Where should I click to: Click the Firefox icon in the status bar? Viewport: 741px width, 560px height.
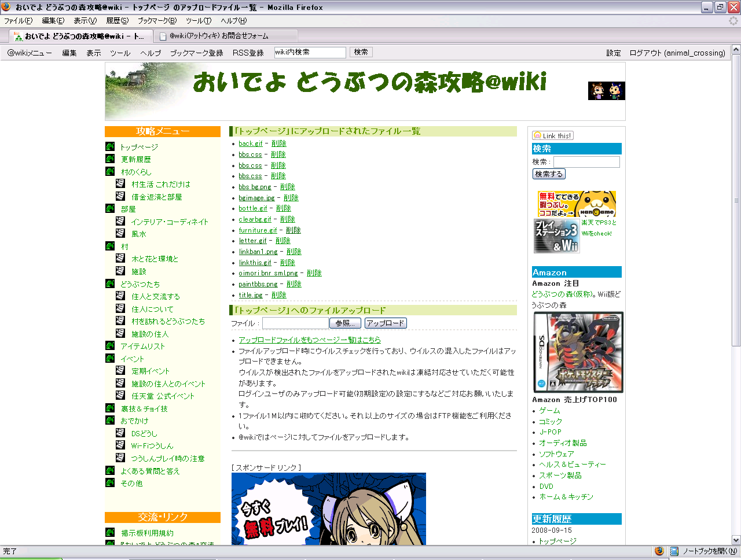659,551
